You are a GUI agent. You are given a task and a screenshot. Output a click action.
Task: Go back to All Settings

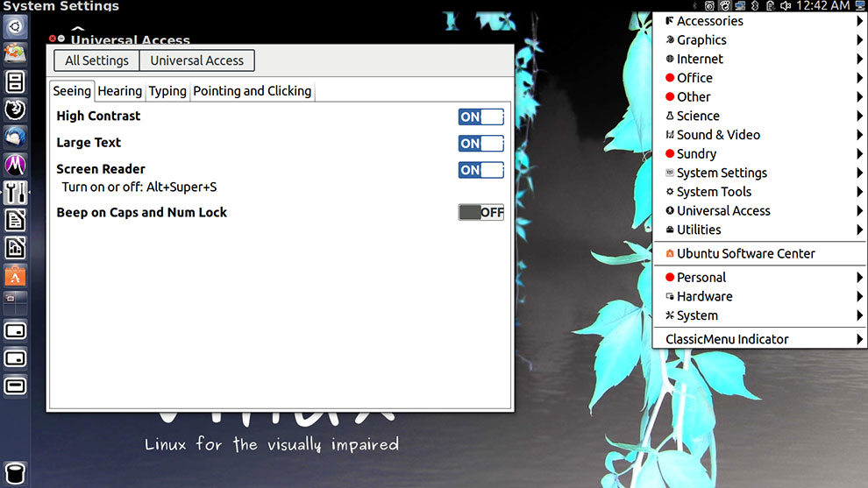point(96,60)
